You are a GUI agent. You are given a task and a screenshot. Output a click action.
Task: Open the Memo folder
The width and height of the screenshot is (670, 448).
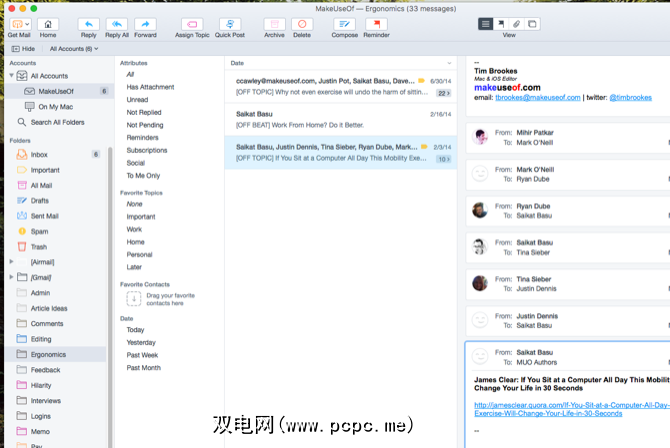56,431
